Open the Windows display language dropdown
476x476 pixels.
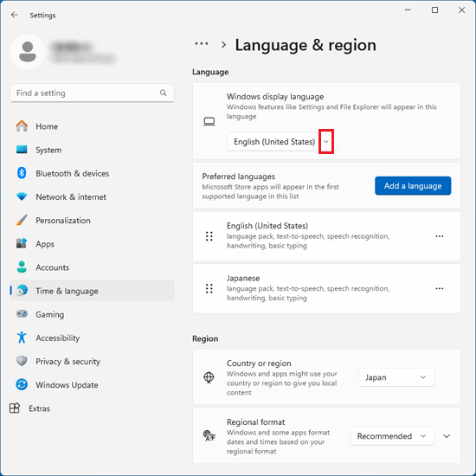(282, 141)
